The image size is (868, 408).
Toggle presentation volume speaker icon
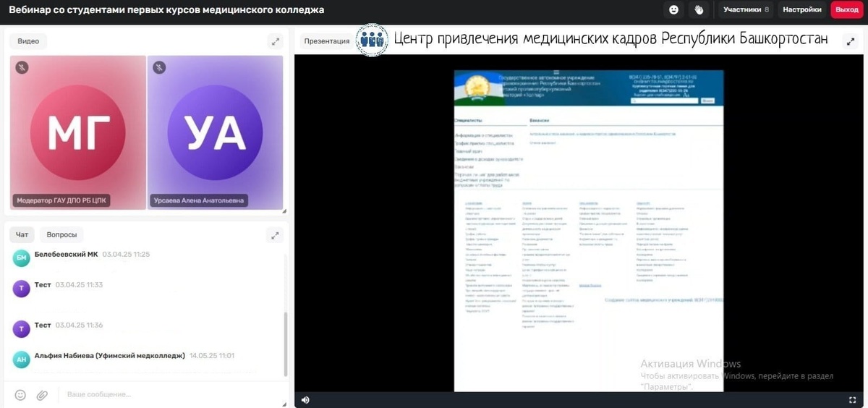(305, 400)
